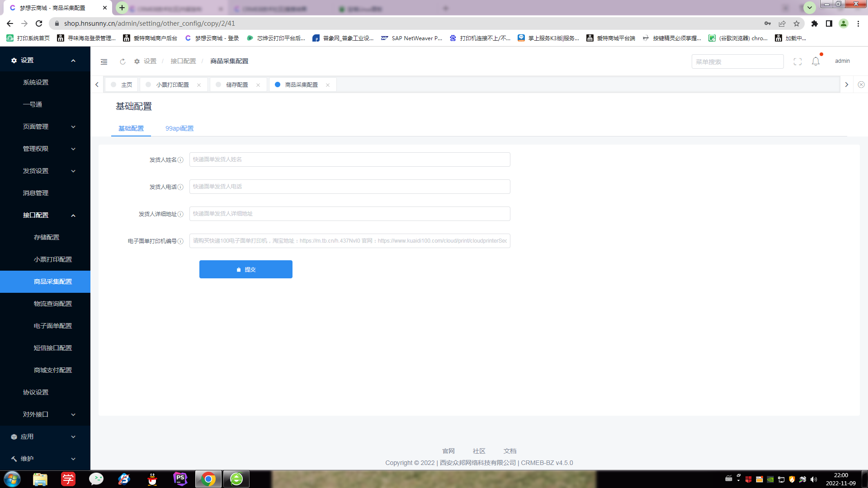Viewport: 868px width, 488px height.
Task: Close the 小票打印配置 tab
Action: point(199,85)
